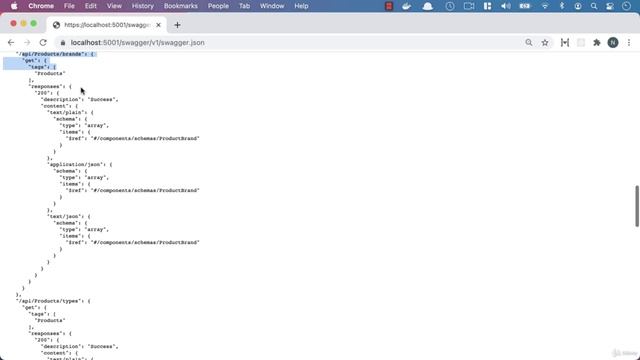The height and width of the screenshot is (360, 640).
Task: Open a new tab with plus button
Action: [177, 25]
